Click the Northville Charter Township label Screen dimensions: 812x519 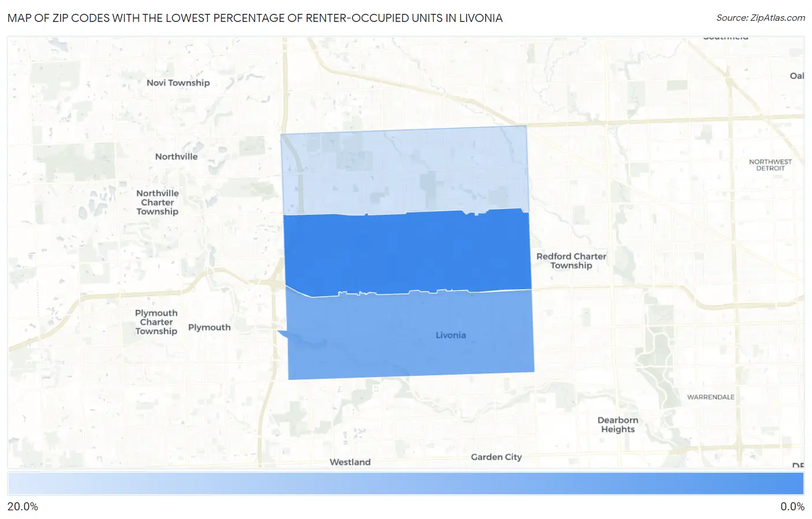click(158, 203)
